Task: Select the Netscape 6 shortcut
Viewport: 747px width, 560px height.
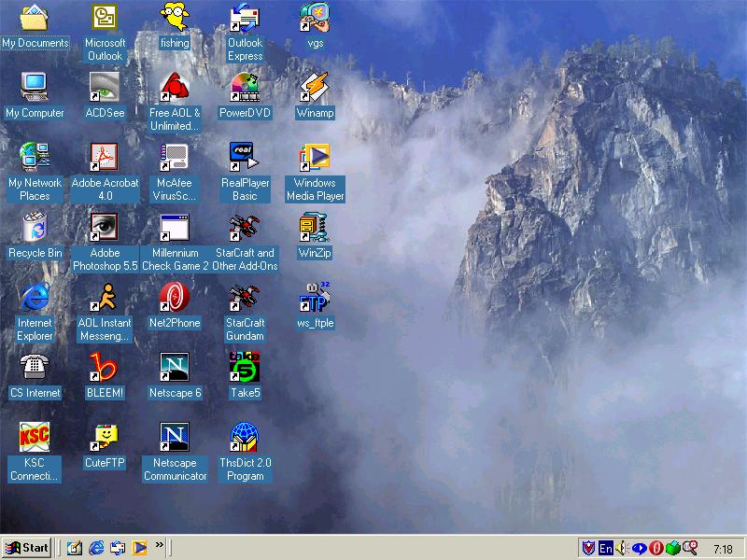Action: [175, 367]
